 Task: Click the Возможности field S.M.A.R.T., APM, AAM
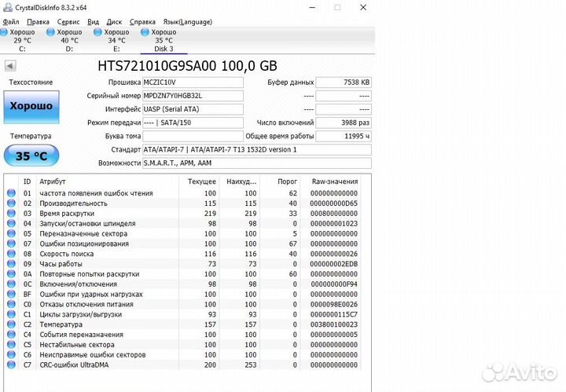[257, 163]
